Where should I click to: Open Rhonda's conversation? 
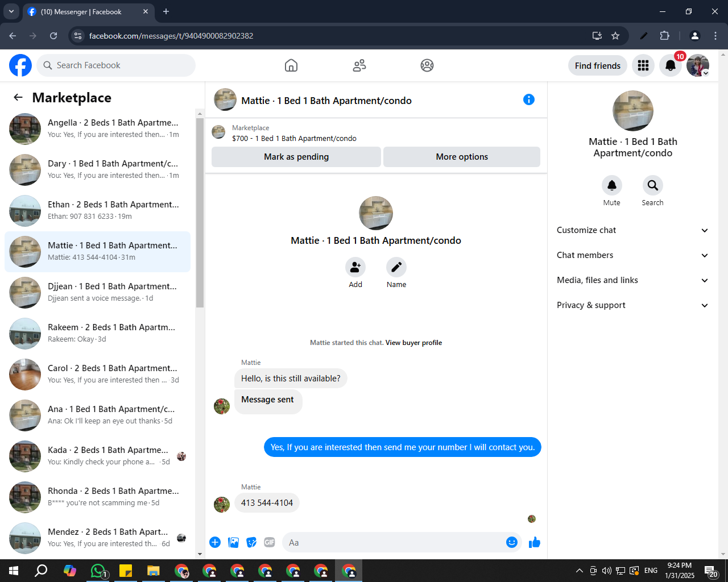pyautogui.click(x=97, y=497)
